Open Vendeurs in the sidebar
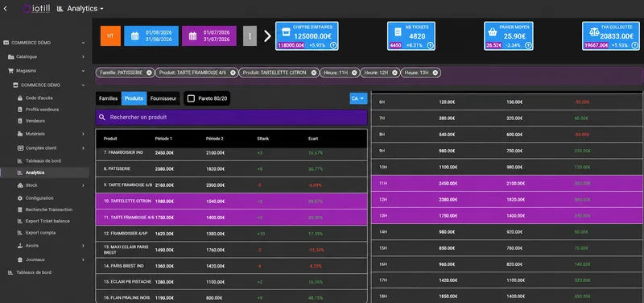 point(35,122)
